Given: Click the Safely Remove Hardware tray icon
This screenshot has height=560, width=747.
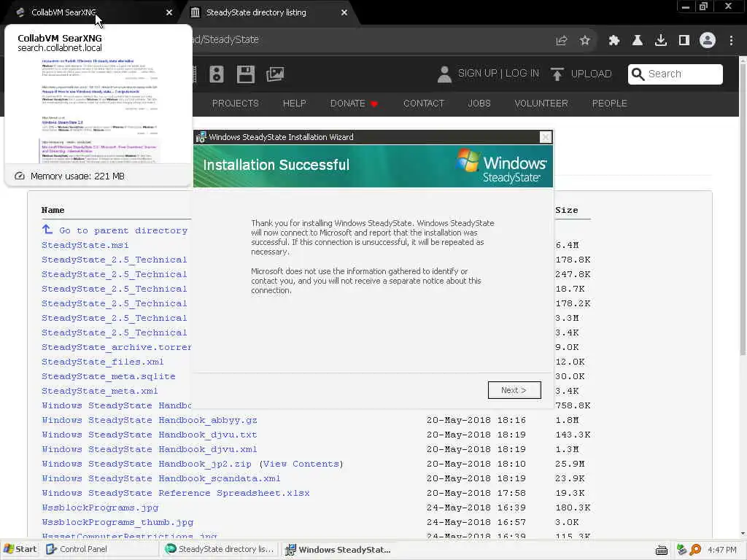Looking at the screenshot, I should 681,550.
